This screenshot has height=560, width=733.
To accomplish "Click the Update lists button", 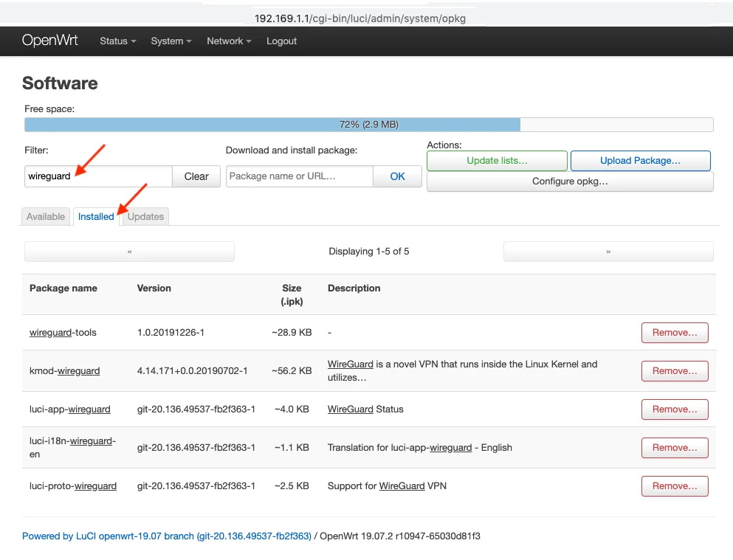I will 497,161.
